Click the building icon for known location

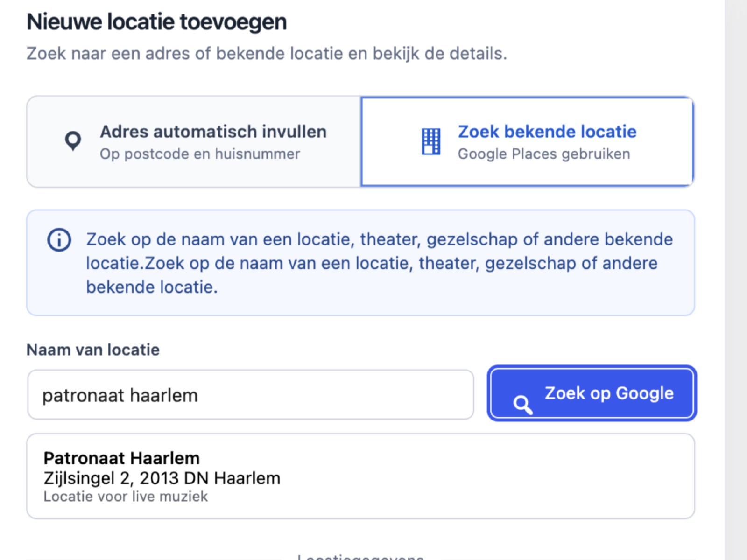click(431, 141)
